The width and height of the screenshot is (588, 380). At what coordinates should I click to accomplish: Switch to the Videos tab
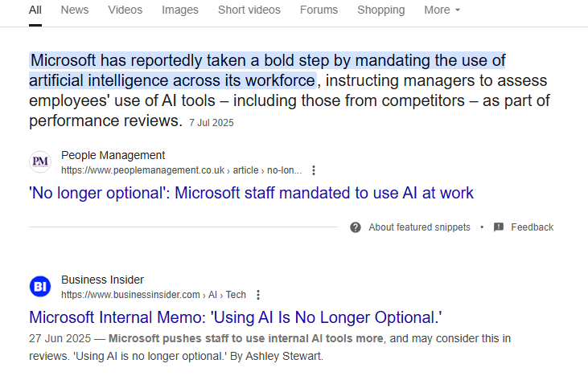click(125, 10)
